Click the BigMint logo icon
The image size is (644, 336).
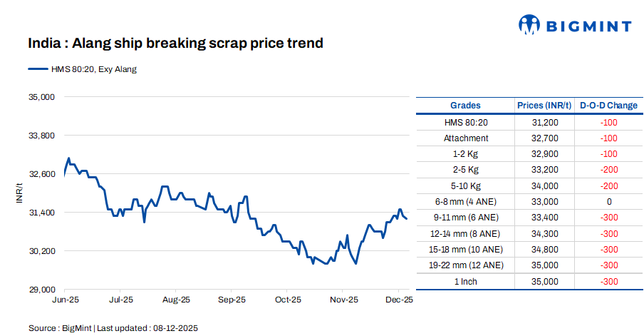[529, 25]
